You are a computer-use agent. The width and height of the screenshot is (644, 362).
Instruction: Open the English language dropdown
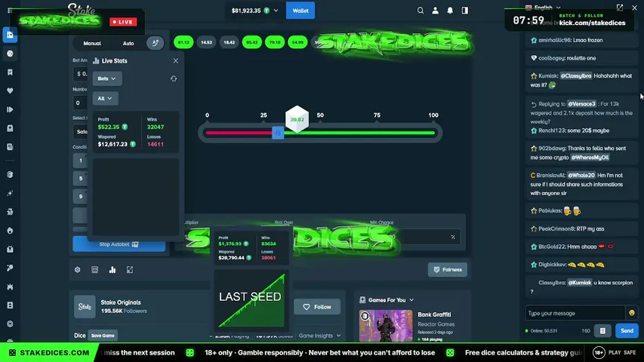[543, 8]
